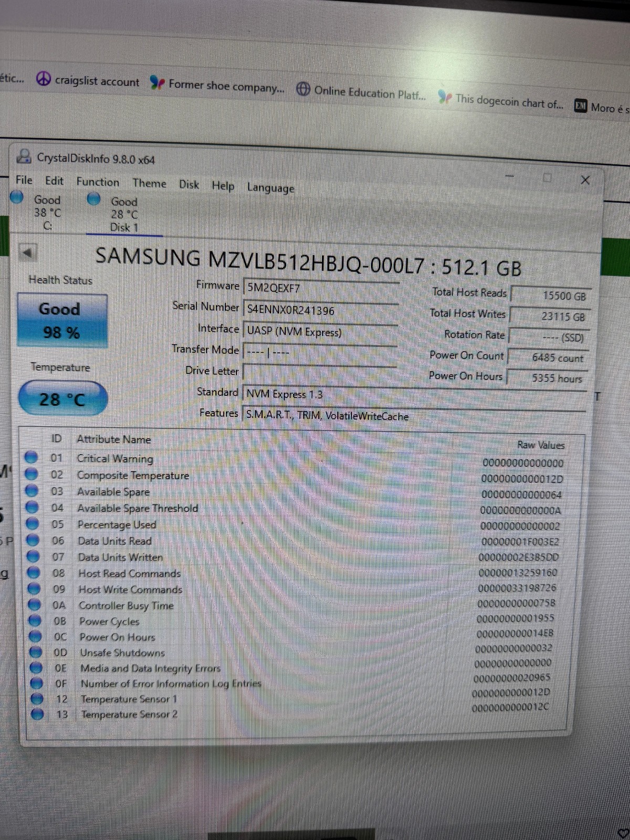
Task: Click the 28 °C temperature button
Action: (62, 399)
